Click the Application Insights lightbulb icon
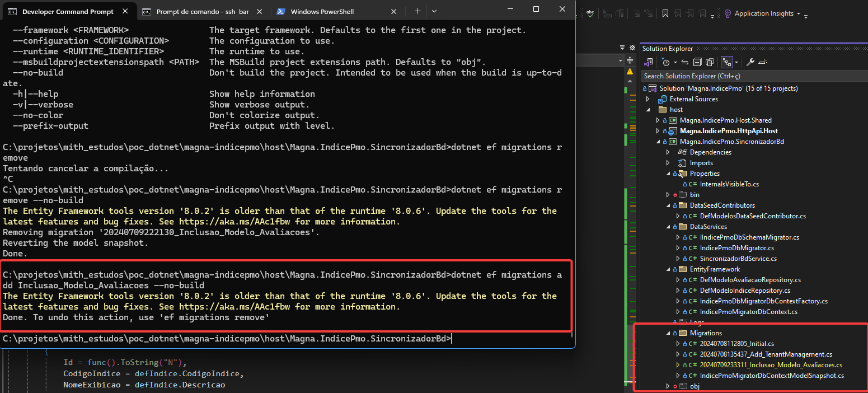The height and width of the screenshot is (393, 868). [x=728, y=13]
